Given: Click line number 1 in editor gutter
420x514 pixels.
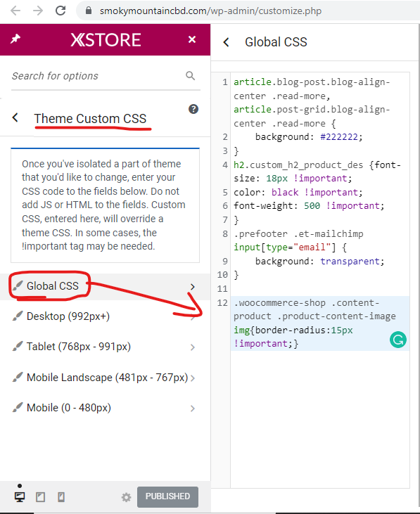Looking at the screenshot, I should [x=225, y=82].
